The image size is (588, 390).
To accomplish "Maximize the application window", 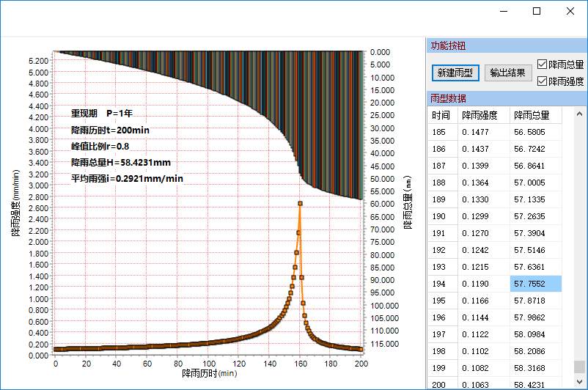I will pos(537,11).
